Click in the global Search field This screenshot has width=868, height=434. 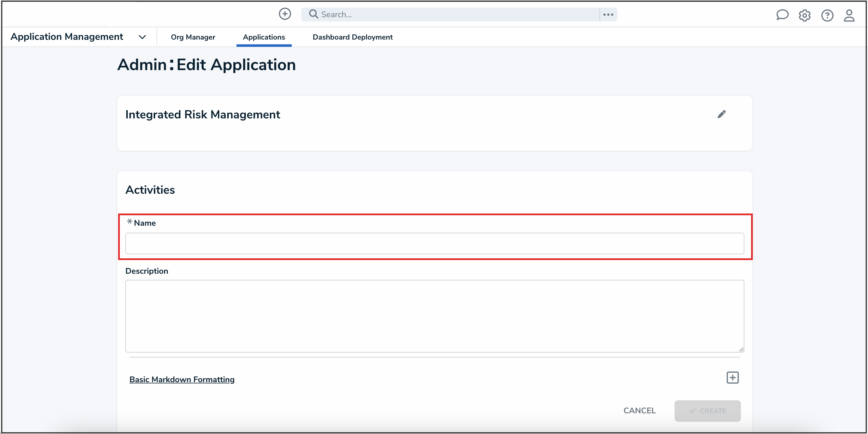coord(458,15)
